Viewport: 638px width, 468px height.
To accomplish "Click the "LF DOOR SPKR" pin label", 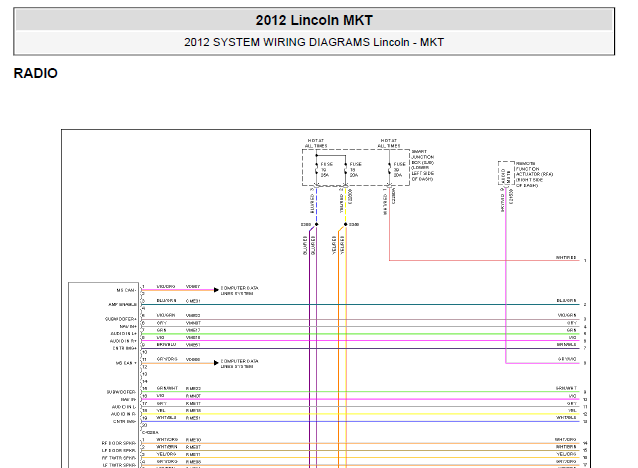I will click(119, 450).
